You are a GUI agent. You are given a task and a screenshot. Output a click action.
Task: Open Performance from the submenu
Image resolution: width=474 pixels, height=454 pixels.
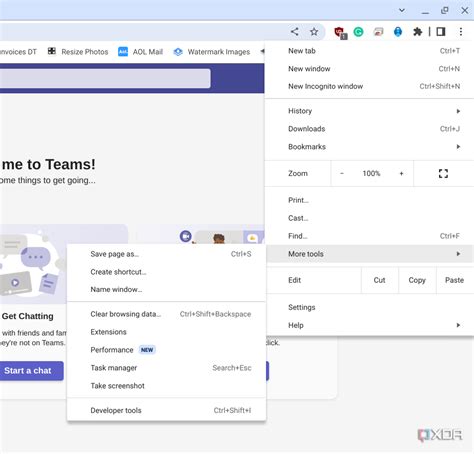pyautogui.click(x=166, y=350)
